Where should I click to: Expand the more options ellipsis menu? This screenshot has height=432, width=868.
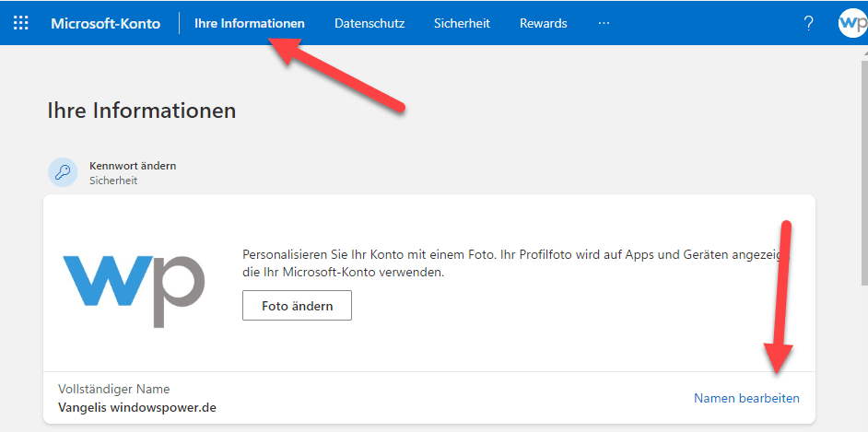tap(604, 23)
